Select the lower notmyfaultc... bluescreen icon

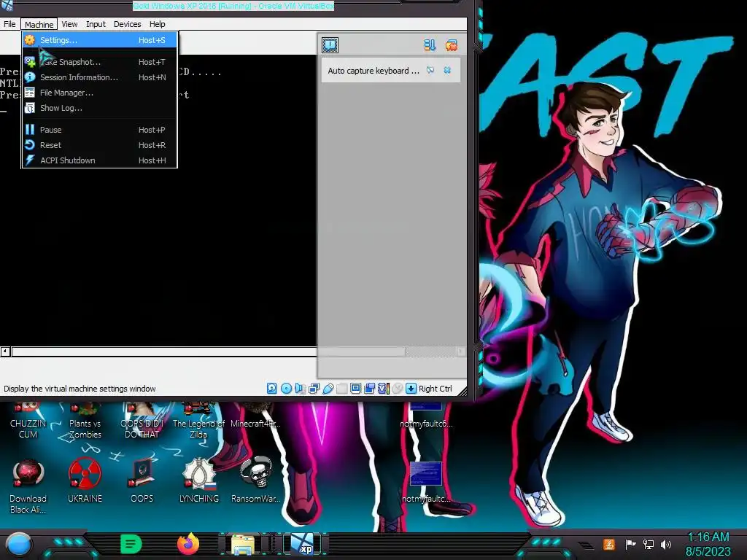click(426, 482)
